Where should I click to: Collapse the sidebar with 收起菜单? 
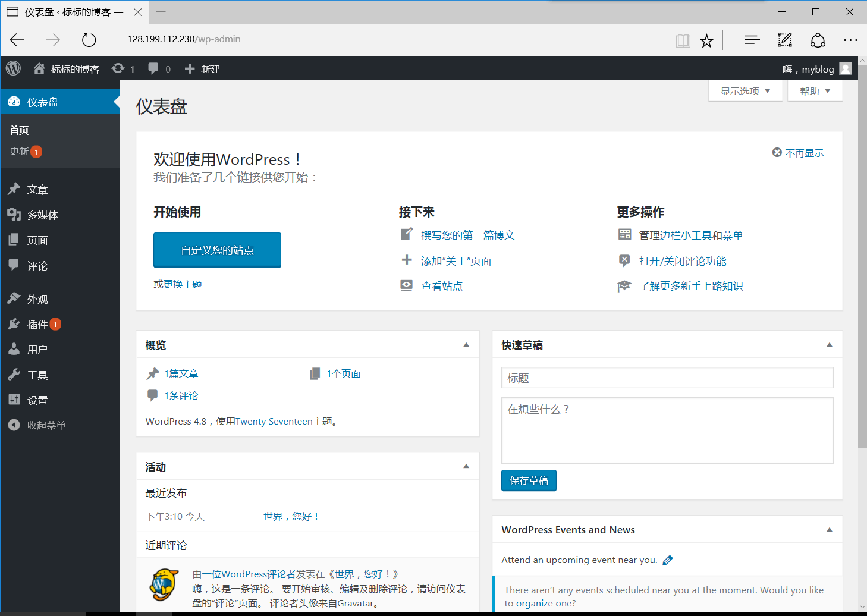tap(59, 425)
